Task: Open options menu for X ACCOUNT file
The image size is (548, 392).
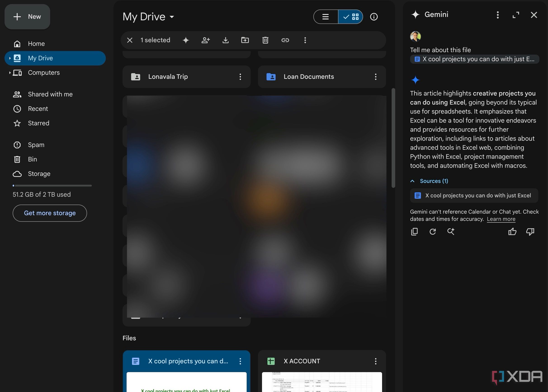Action: coord(376,361)
